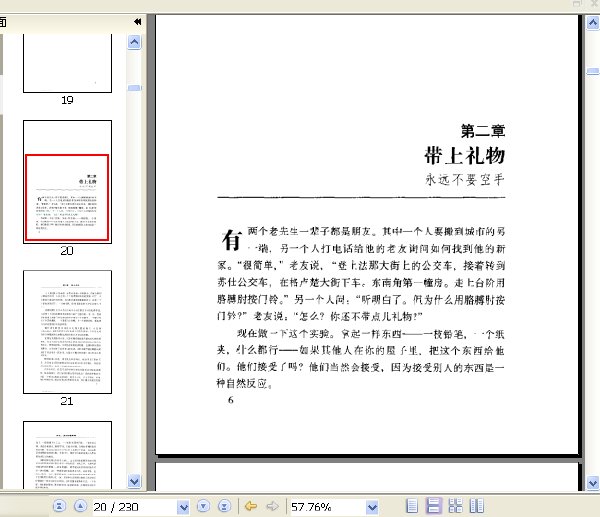600x517 pixels.
Task: Click the page number field 20 / 230
Action: click(135, 507)
